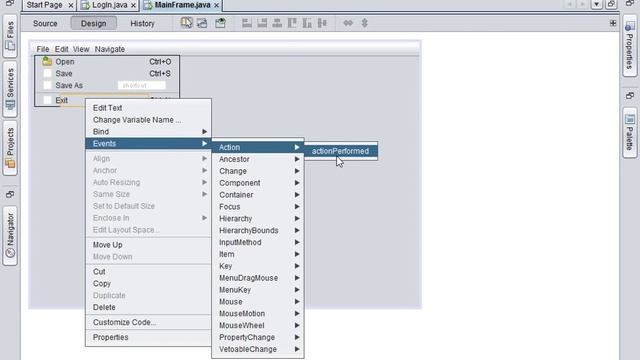The image size is (640, 360).
Task: Close the LogIn.java tab
Action: pyautogui.click(x=133, y=5)
